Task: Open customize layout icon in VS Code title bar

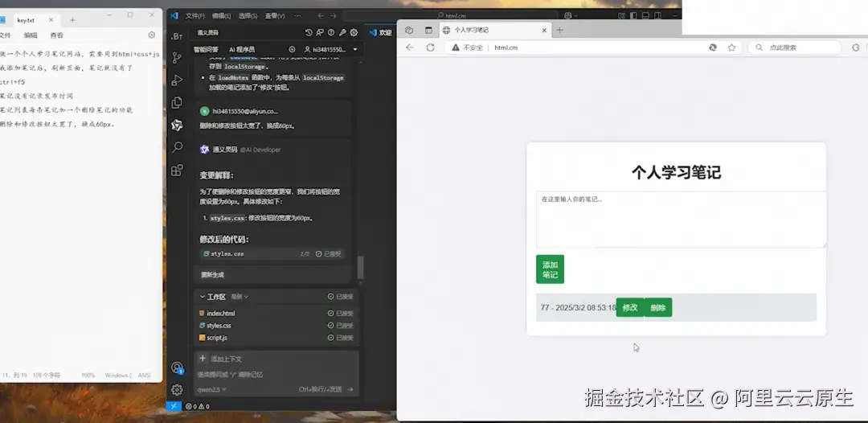Action: click(x=621, y=15)
